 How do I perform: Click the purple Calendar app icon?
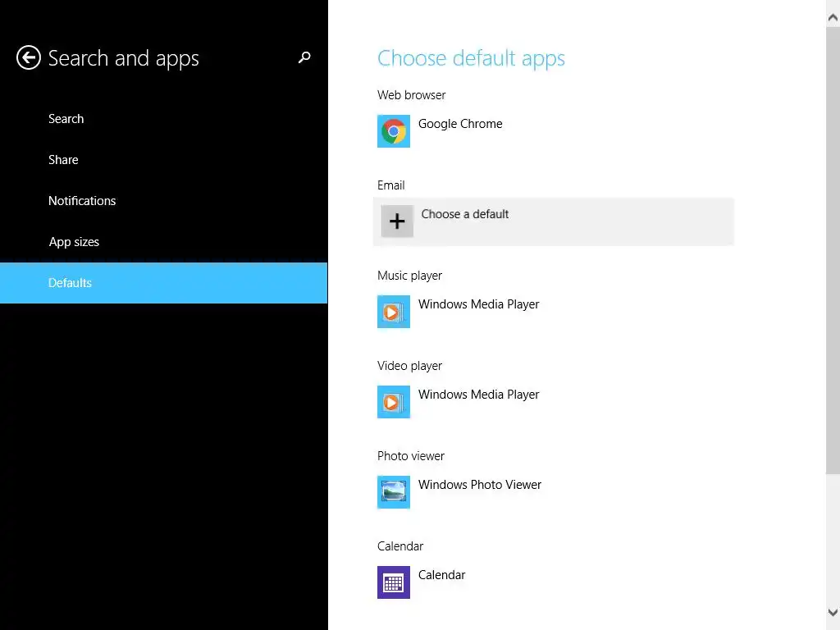point(393,582)
